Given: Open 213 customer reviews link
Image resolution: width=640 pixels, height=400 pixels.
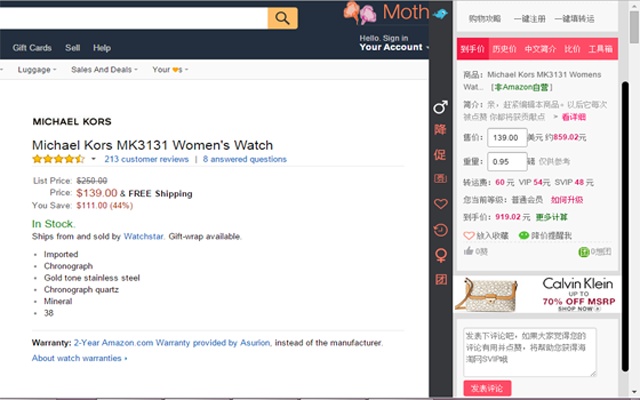Looking at the screenshot, I should coord(147,159).
